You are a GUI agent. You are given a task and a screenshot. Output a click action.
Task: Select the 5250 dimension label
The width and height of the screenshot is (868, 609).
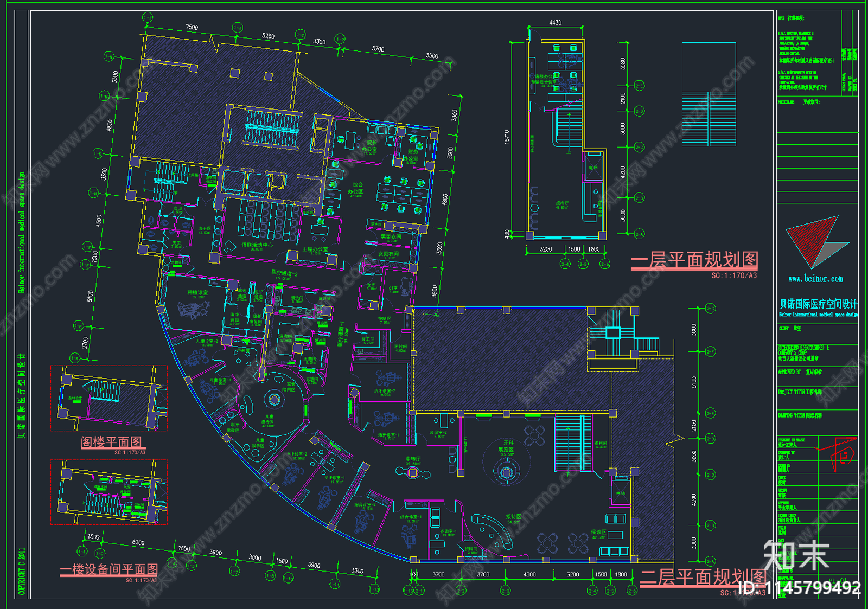268,36
